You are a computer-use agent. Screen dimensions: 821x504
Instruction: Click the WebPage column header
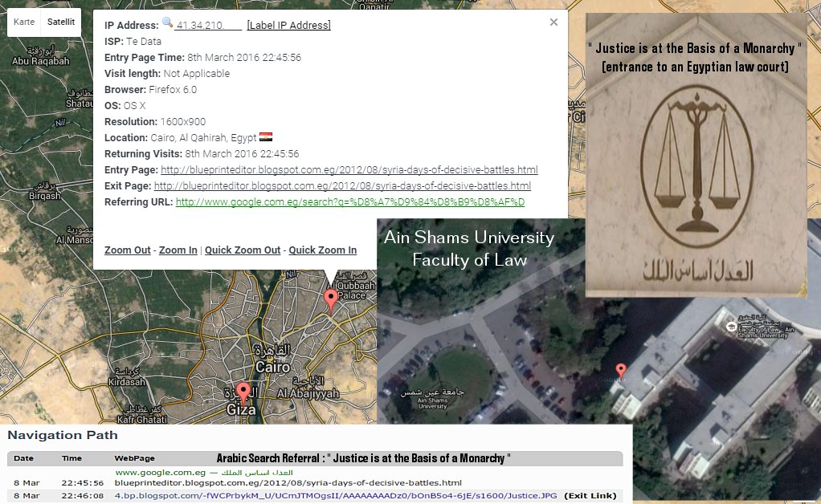click(x=135, y=458)
